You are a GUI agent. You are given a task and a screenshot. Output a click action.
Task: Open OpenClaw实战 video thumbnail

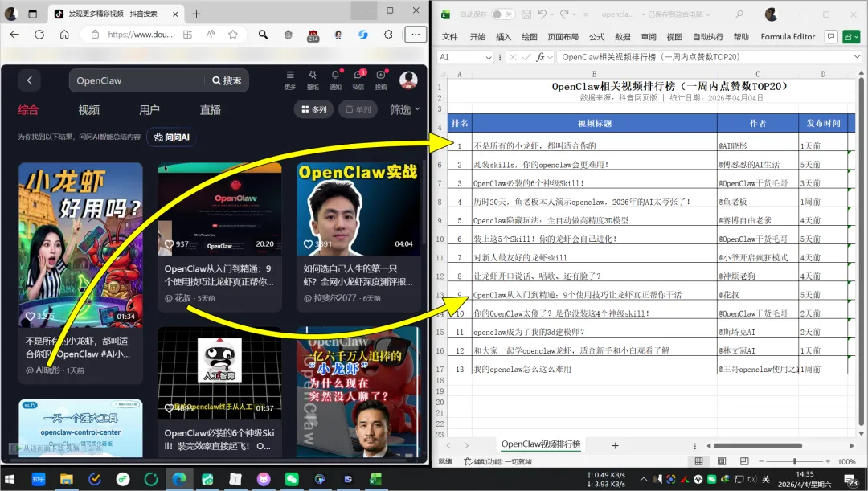(358, 209)
